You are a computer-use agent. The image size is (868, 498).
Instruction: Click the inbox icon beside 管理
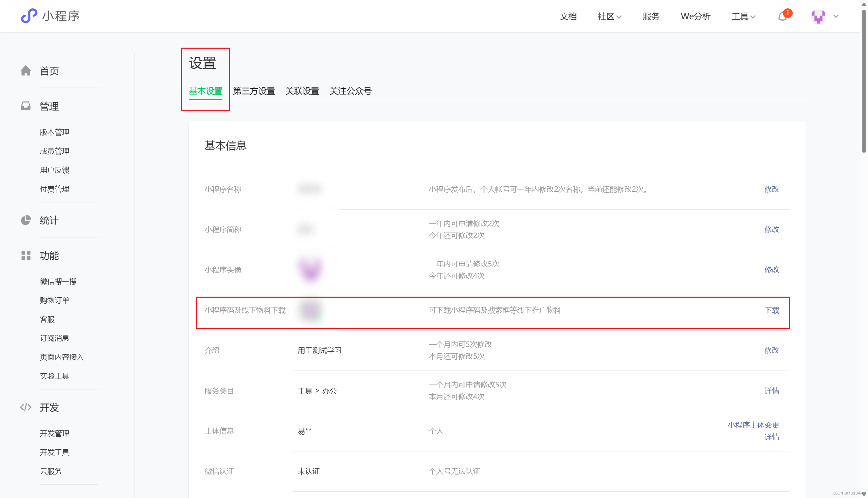[x=26, y=106]
